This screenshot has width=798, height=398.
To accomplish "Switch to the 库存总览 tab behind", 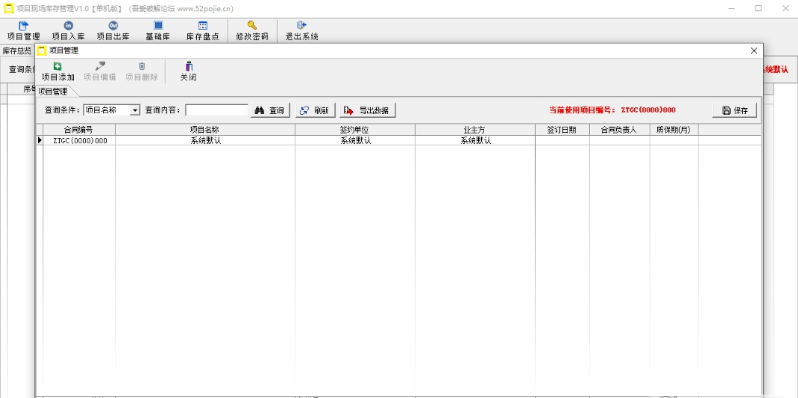I will pos(17,50).
